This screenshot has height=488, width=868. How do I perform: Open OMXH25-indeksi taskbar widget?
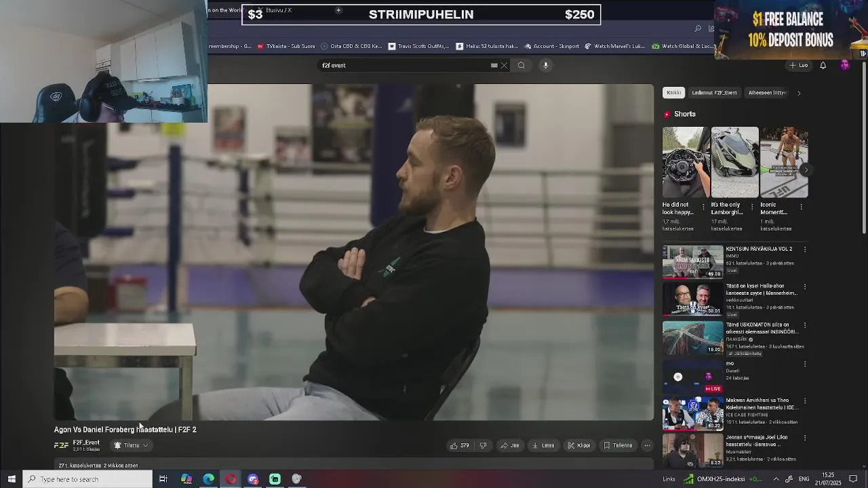(x=724, y=479)
